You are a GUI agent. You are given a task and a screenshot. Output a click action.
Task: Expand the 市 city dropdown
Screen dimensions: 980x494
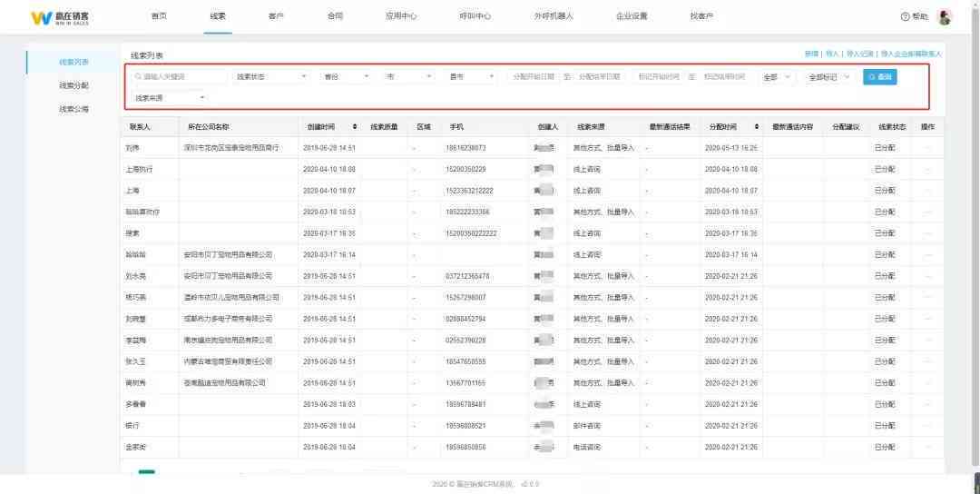(x=408, y=77)
